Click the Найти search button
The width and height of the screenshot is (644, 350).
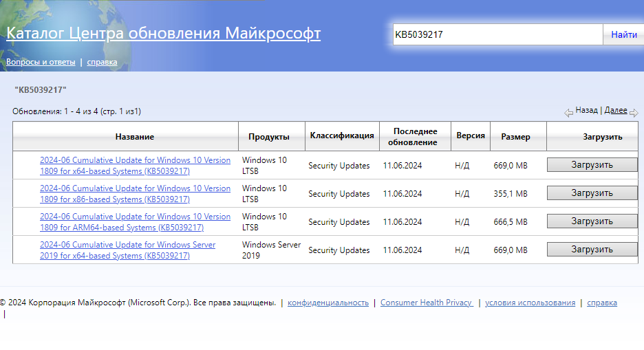623,34
